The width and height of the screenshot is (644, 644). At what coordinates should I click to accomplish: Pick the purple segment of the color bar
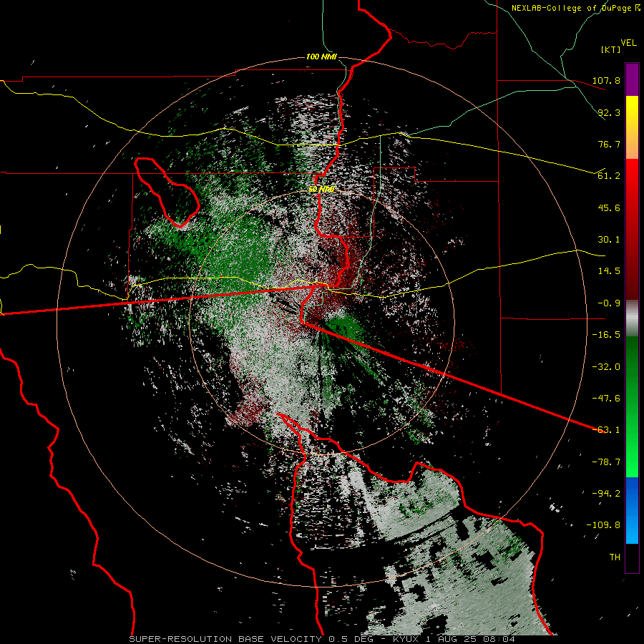point(632,80)
